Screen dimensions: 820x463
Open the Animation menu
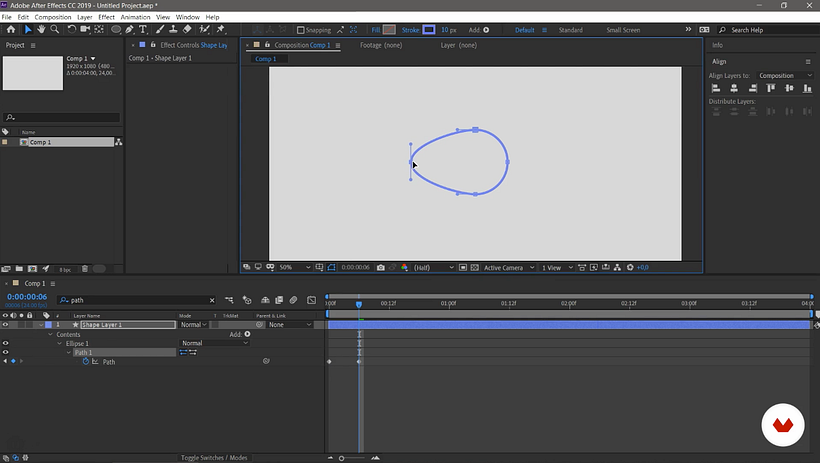click(x=135, y=17)
